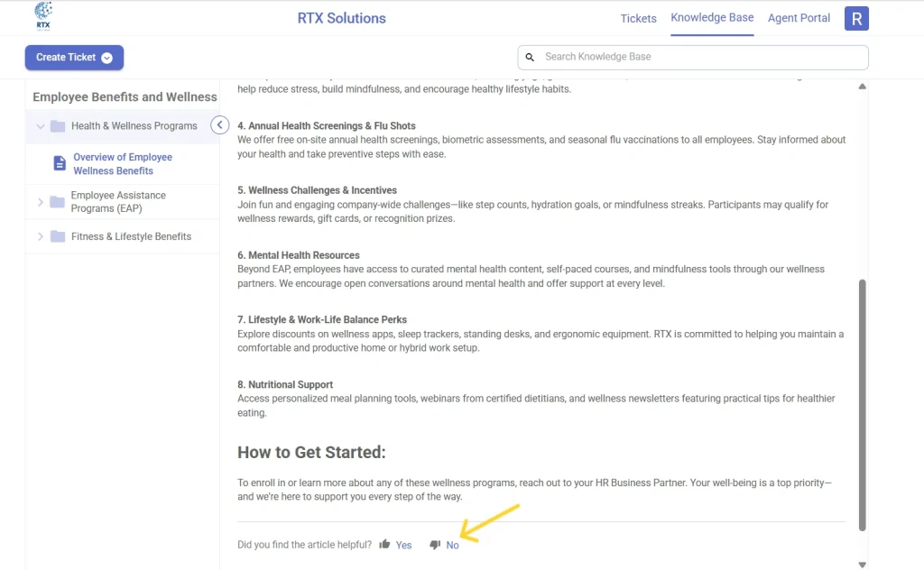
Task: Click the scroll-down arrow of the article
Action: click(862, 564)
